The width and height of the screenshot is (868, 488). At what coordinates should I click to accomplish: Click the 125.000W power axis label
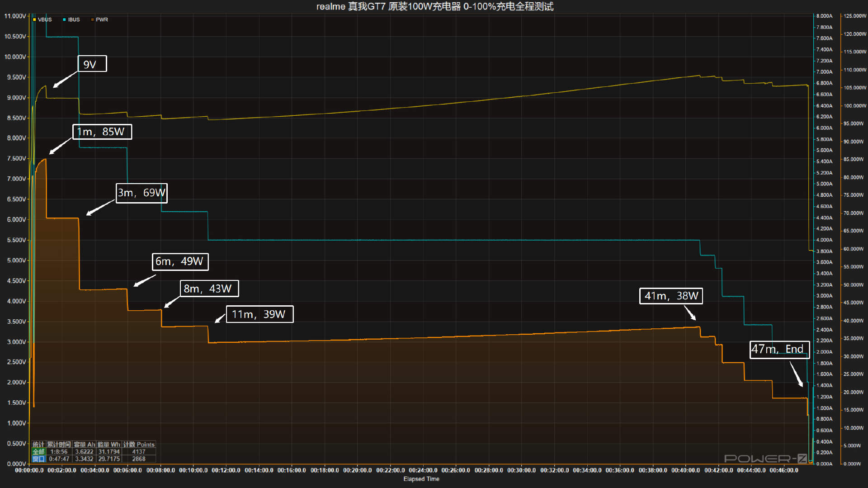(x=855, y=16)
